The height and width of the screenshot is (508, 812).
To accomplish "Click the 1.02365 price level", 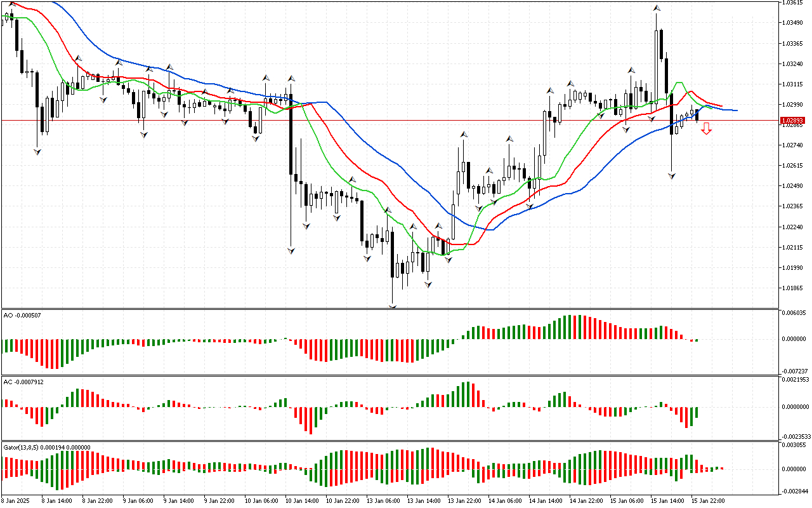I will 793,206.
